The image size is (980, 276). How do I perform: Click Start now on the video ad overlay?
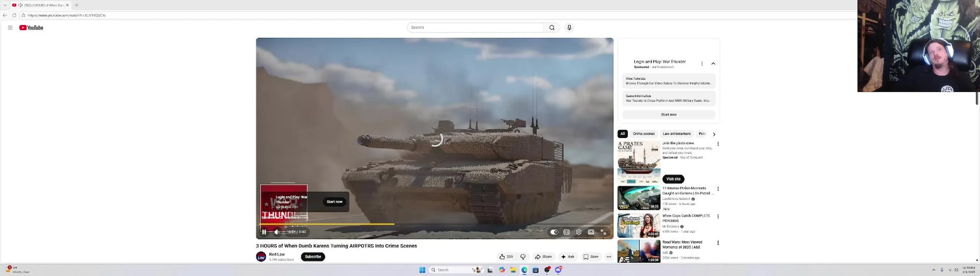pyautogui.click(x=335, y=202)
